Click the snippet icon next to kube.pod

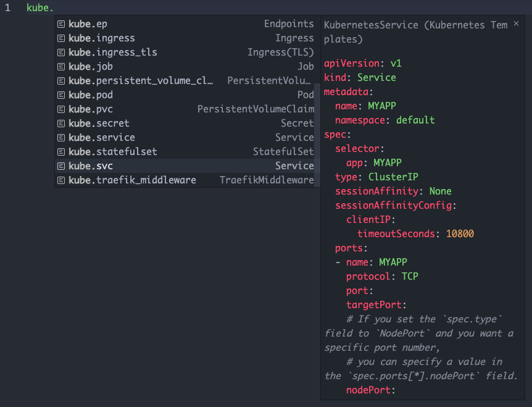[60, 94]
